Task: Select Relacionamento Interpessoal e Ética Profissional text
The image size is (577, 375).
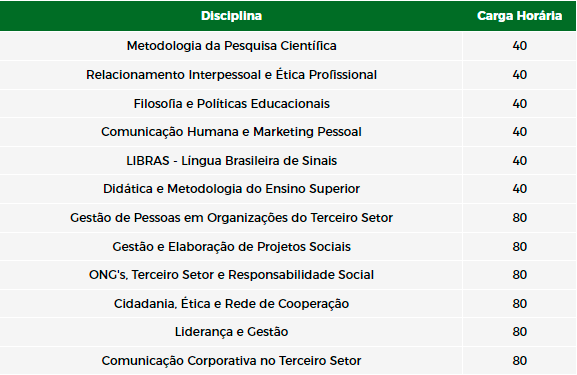Action: pyautogui.click(x=231, y=75)
